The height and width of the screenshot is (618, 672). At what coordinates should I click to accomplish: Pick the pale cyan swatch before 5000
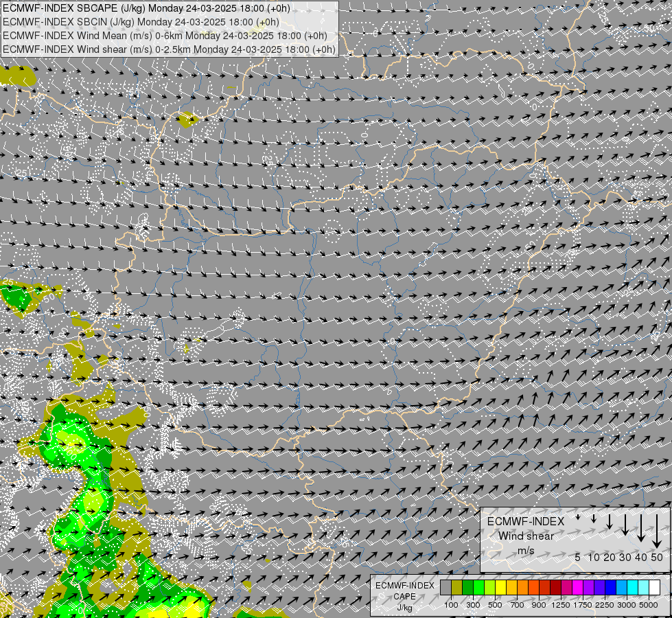click(644, 588)
